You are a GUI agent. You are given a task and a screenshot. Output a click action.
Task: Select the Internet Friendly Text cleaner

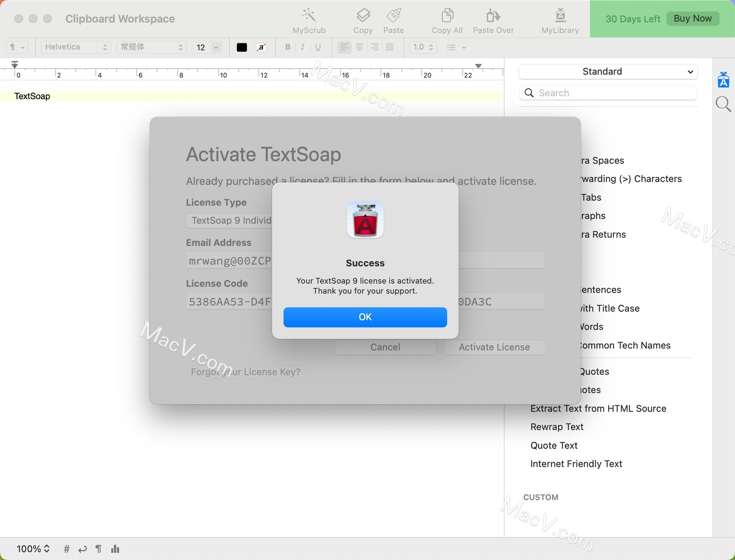click(x=576, y=464)
